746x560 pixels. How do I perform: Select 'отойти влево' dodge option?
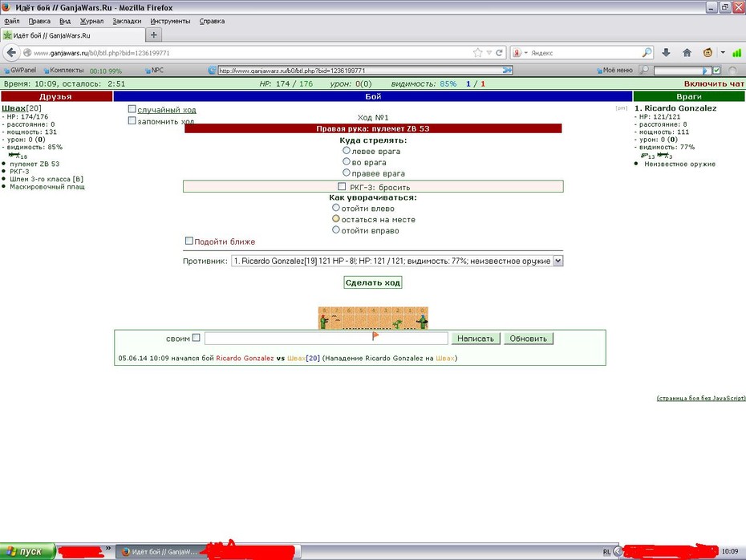[336, 208]
